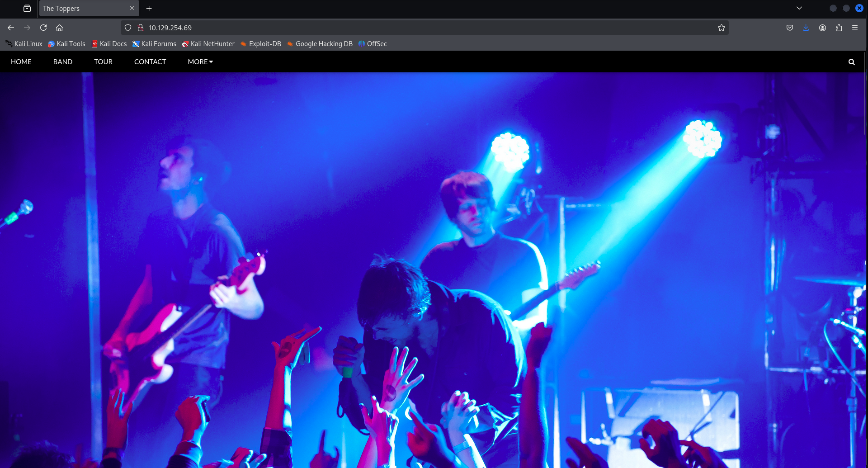This screenshot has height=468, width=868.
Task: Open the application hamburger menu
Action: click(x=854, y=28)
